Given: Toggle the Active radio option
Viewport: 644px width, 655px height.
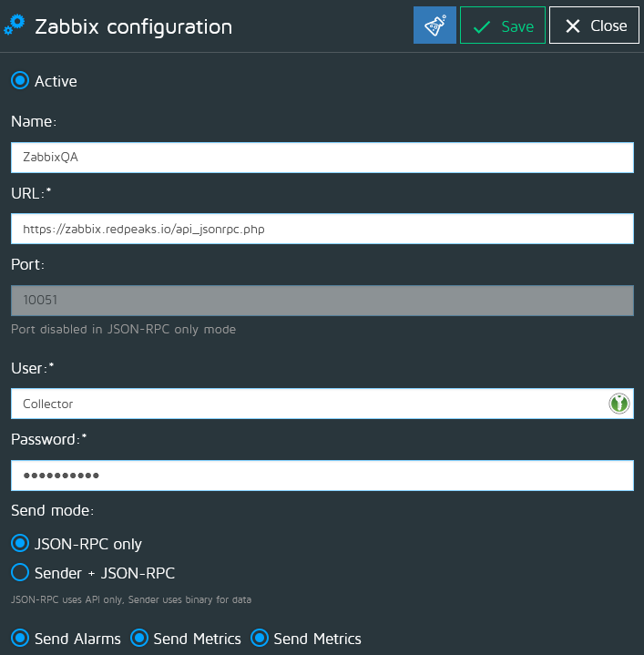Looking at the screenshot, I should (x=20, y=81).
